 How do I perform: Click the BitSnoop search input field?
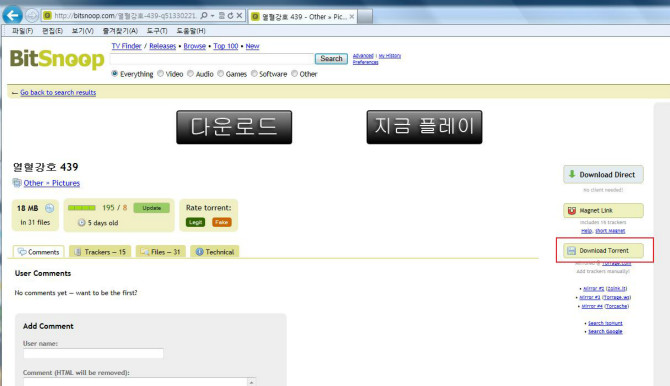pyautogui.click(x=212, y=59)
